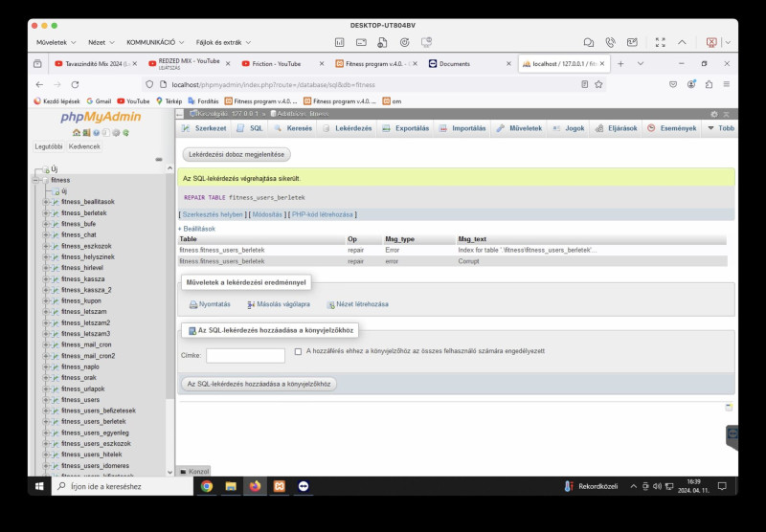
Task: Open the Firefox extensions puzzle icon
Action: (x=709, y=84)
